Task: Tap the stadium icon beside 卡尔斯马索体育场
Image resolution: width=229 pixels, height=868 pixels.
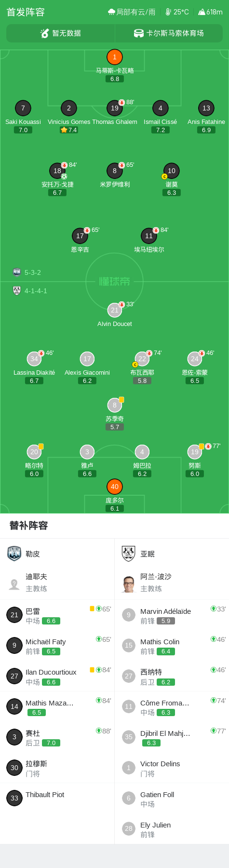Action: coord(139,33)
